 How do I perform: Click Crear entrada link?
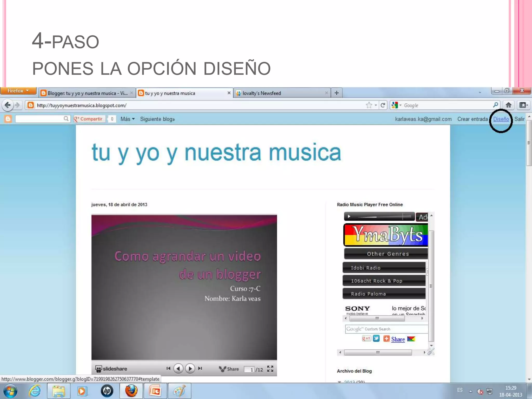pos(473,119)
